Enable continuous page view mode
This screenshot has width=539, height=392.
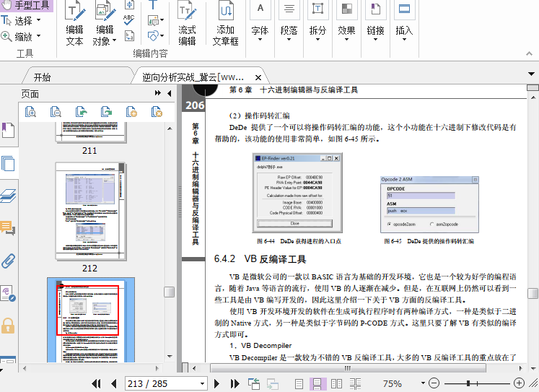pyautogui.click(x=315, y=384)
